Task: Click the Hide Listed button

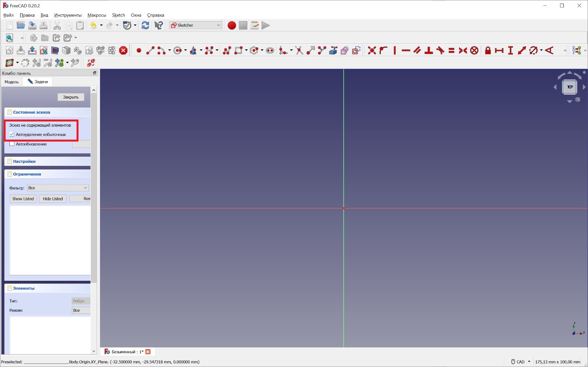Action: [53, 199]
